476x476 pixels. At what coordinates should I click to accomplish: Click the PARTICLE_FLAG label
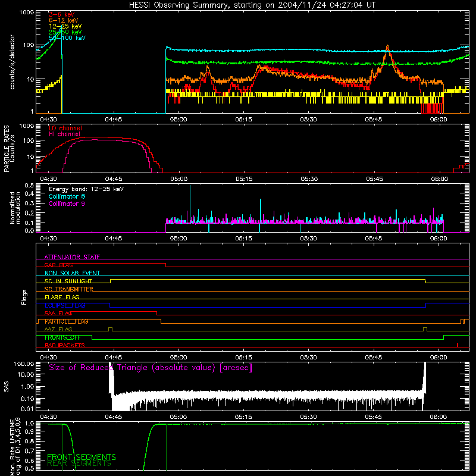[67, 321]
